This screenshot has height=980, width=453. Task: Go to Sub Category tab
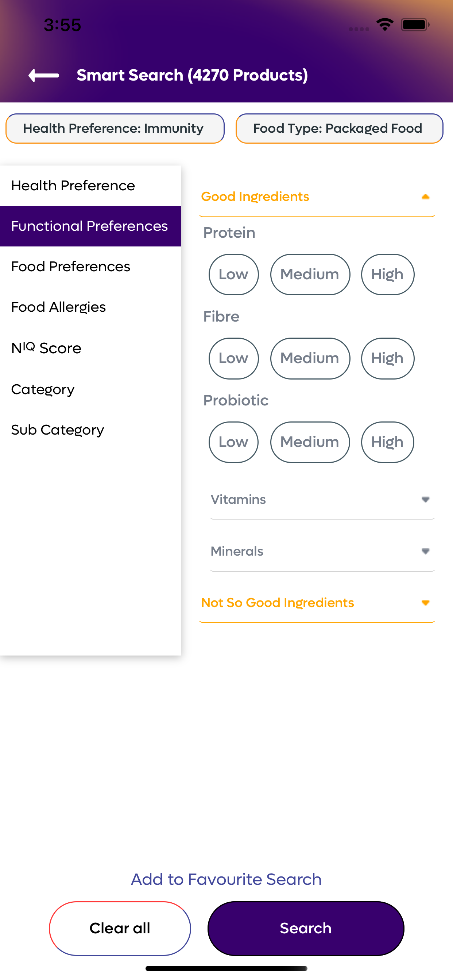90,430
